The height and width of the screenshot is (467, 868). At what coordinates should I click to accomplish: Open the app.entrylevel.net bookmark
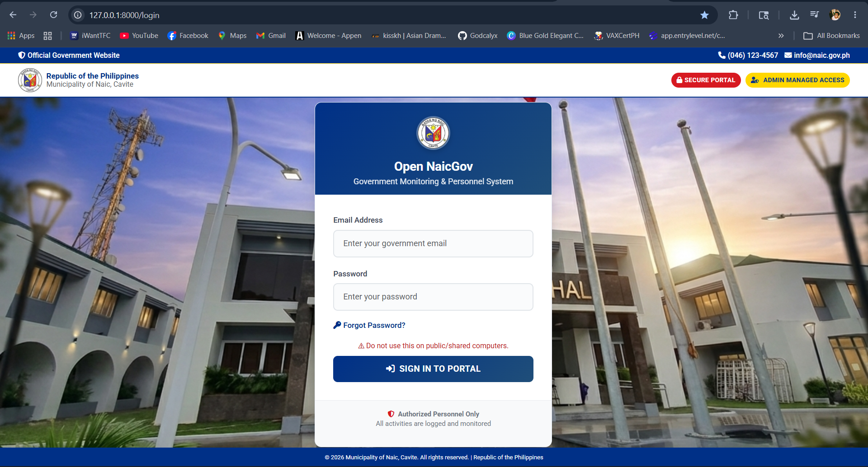687,36
